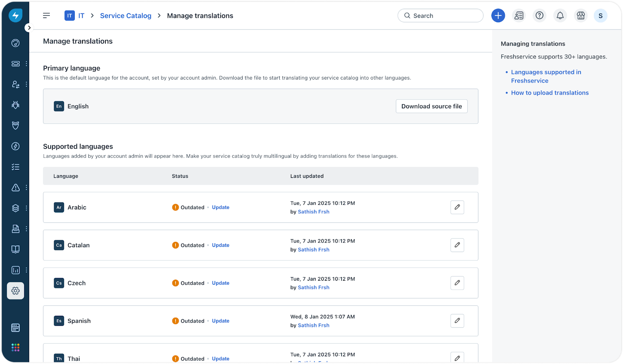This screenshot has height=364, width=623.
Task: Click the notifications bell icon
Action: (x=560, y=16)
